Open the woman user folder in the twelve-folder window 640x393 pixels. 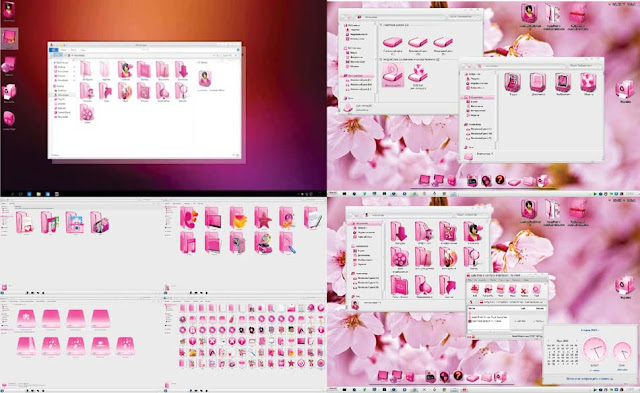click(x=473, y=231)
